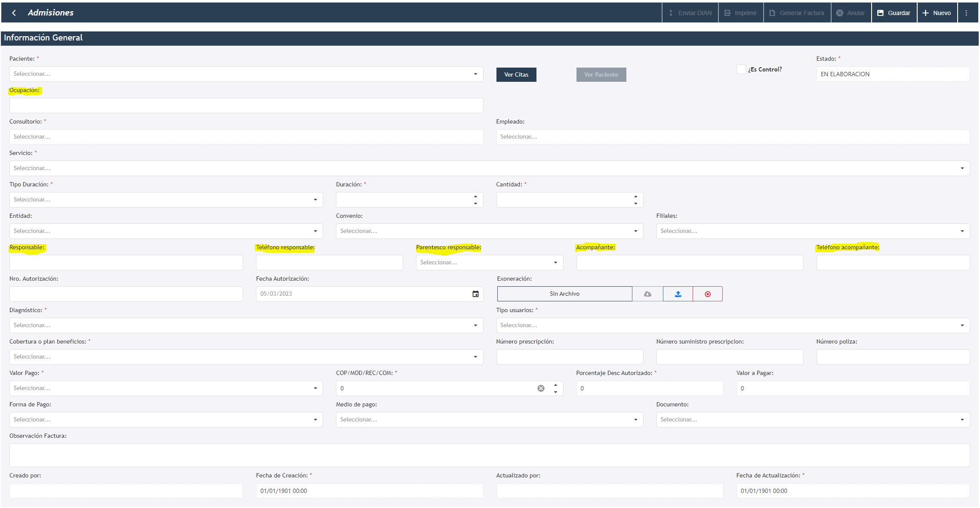Click the Ver Citas button
Image resolution: width=980 pixels, height=508 pixels.
(516, 74)
